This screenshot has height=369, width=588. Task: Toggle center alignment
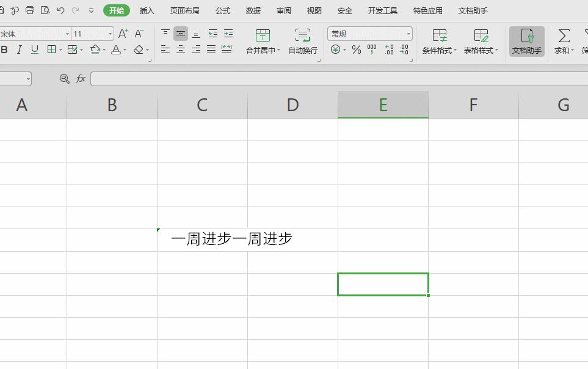[x=180, y=49]
